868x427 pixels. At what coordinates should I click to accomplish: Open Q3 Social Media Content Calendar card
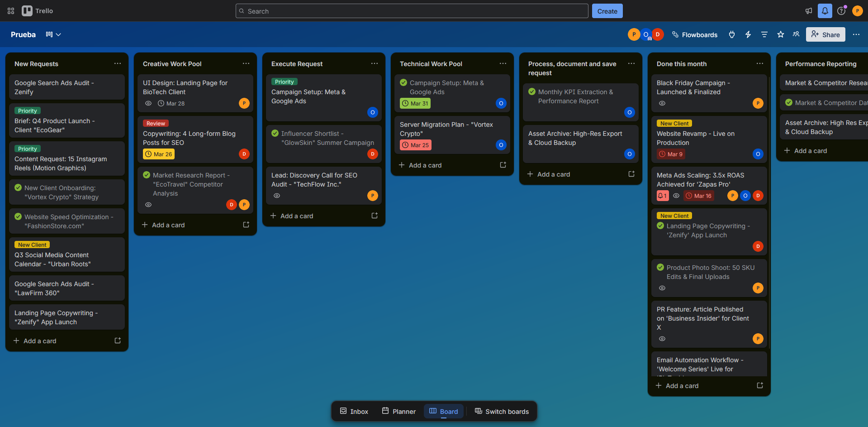(x=67, y=254)
